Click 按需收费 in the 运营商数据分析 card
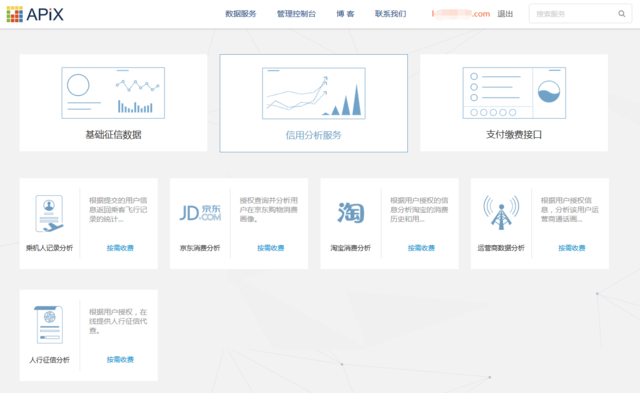Image resolution: width=640 pixels, height=393 pixels. pos(572,248)
